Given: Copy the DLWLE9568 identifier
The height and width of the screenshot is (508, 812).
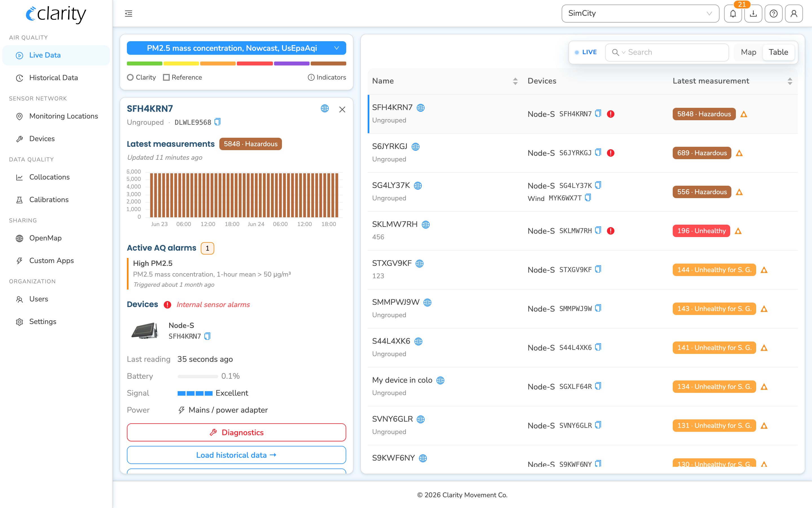Looking at the screenshot, I should 217,122.
